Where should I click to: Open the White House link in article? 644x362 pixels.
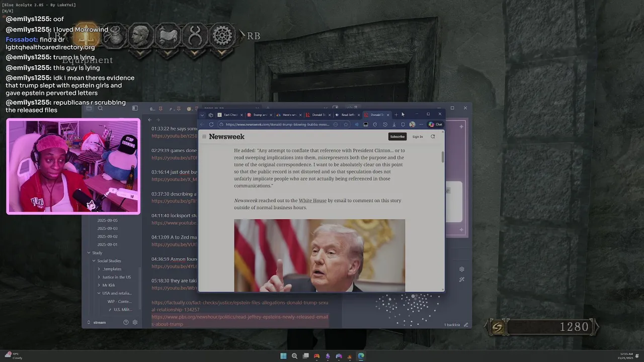[312, 201]
